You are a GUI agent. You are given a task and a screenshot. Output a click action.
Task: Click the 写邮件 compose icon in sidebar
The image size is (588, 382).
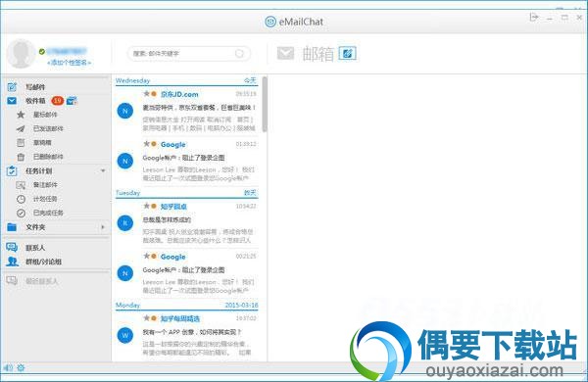pos(12,87)
